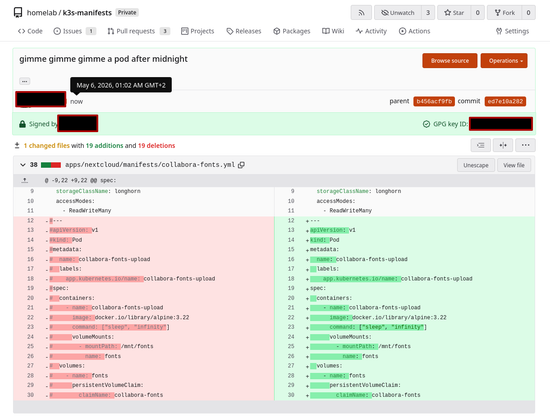The width and height of the screenshot is (550, 418).
Task: Open the watchers count showing 3
Action: coord(428,13)
